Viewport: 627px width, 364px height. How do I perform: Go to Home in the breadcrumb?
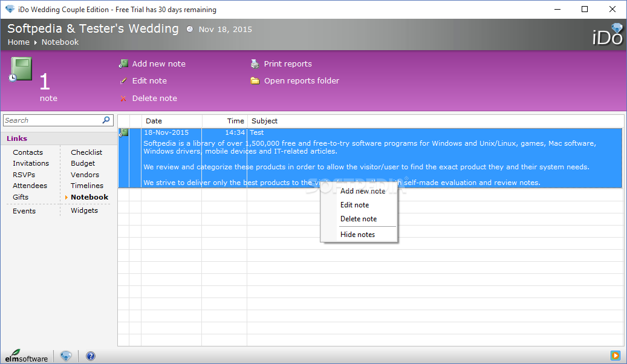18,42
